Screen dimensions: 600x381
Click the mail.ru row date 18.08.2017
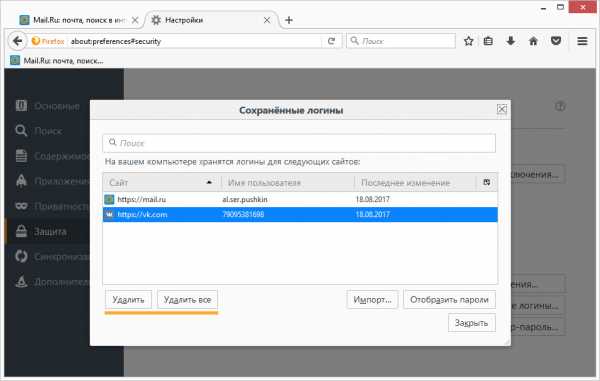(372, 199)
